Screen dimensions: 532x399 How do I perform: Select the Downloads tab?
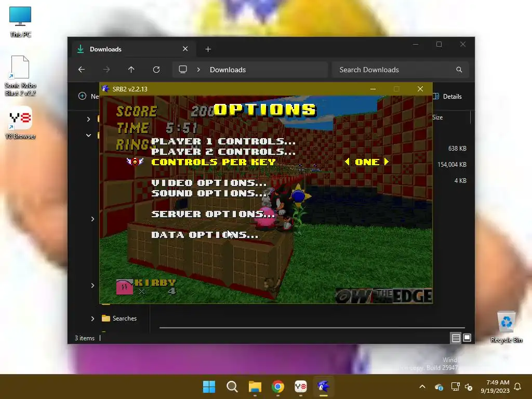tap(134, 49)
